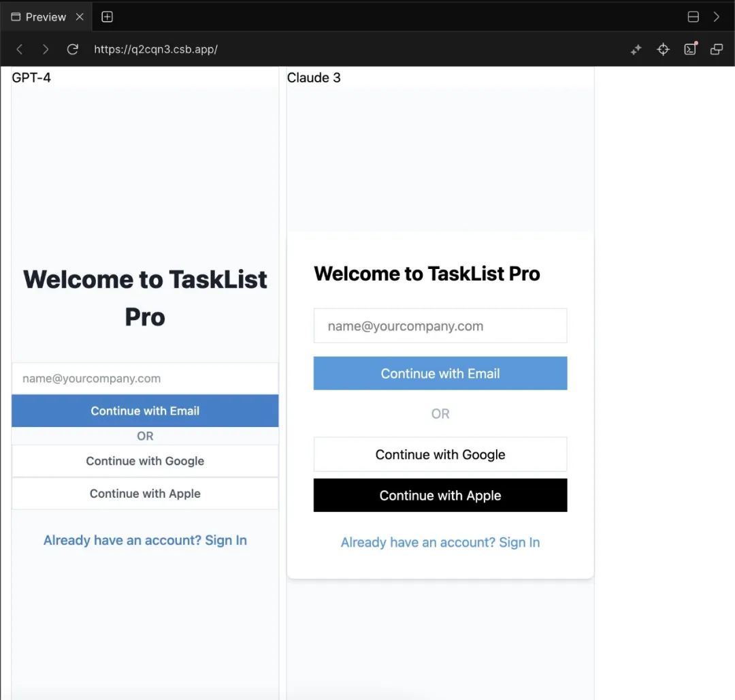This screenshot has width=735, height=700.
Task: Go forward in preview browser
Action: [46, 49]
